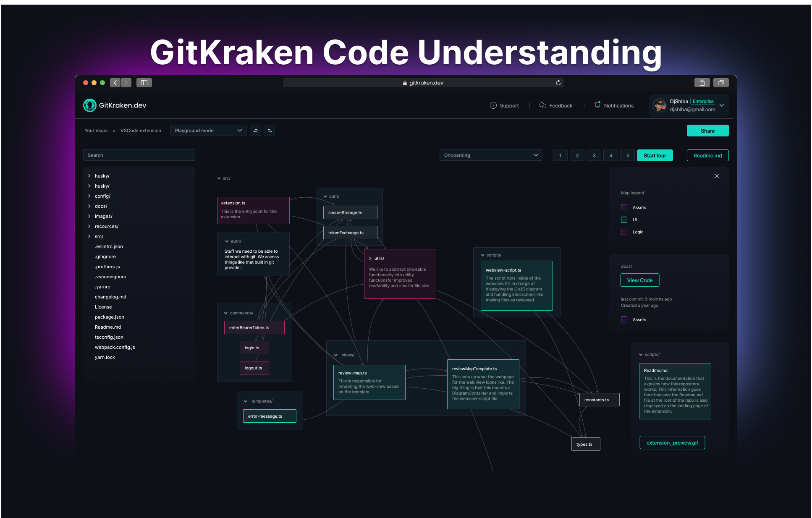
Task: Go to Your maps breadcrumb
Action: point(96,131)
